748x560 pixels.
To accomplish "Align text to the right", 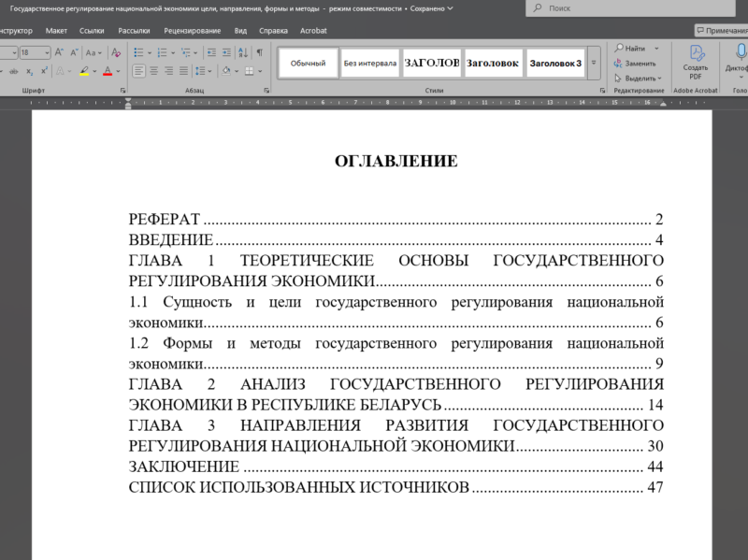I will (168, 71).
